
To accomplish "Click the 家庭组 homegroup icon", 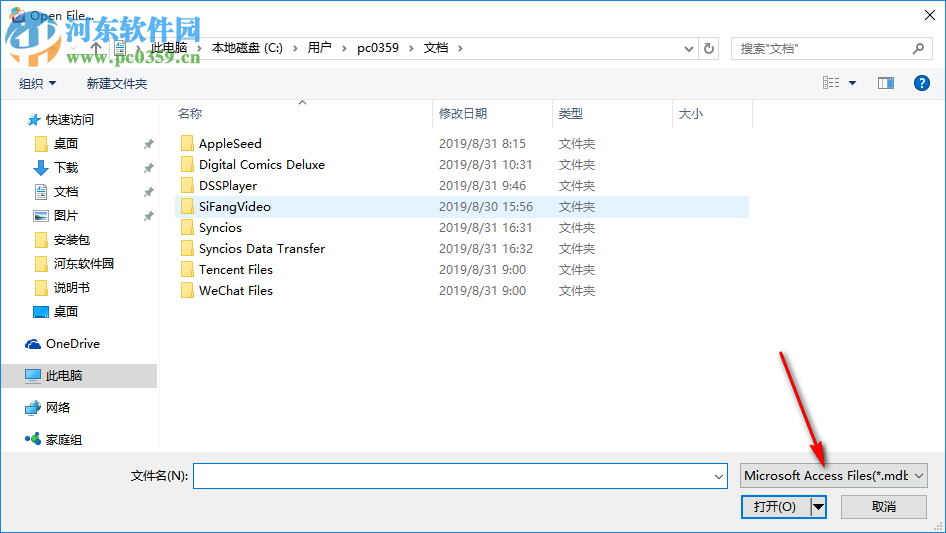I will pyautogui.click(x=33, y=439).
